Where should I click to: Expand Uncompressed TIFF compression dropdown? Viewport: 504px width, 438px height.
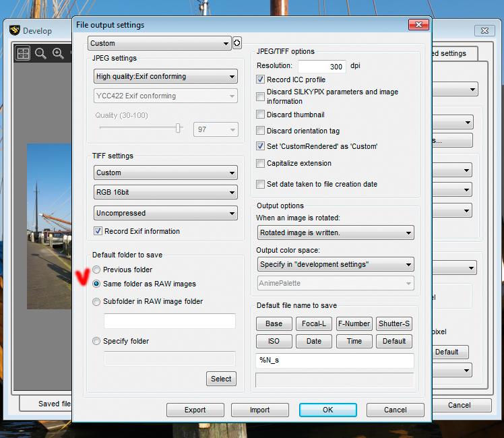click(166, 213)
